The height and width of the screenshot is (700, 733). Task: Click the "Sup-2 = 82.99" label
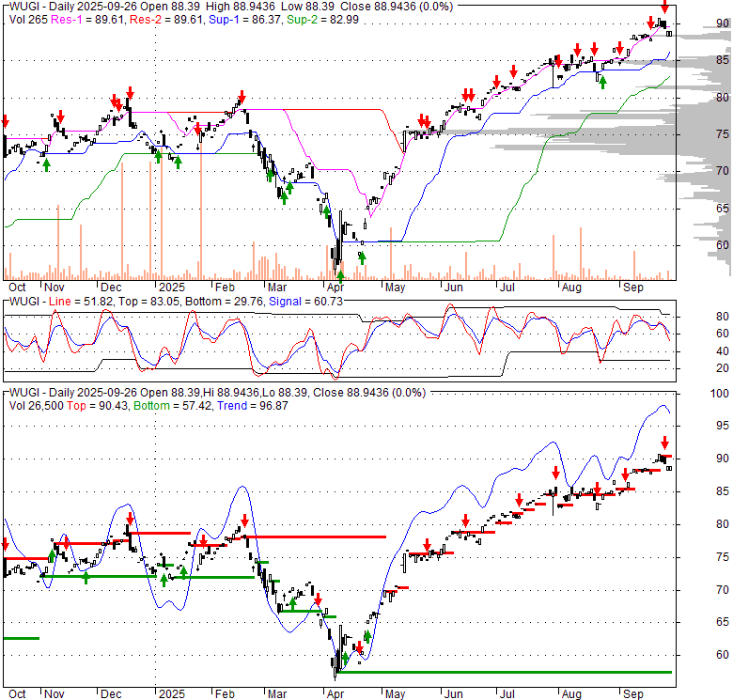point(322,20)
